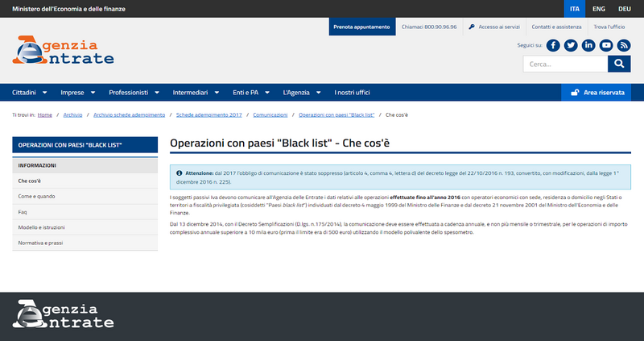Switch language to ENG

pos(598,9)
